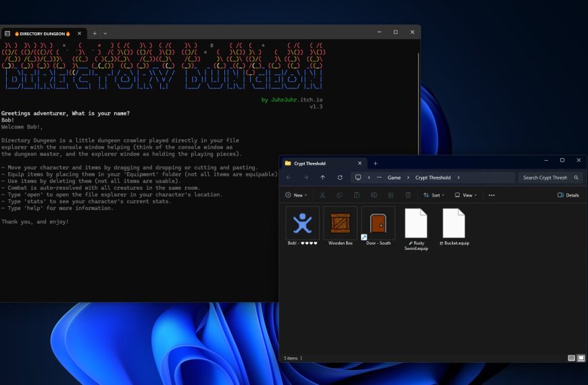This screenshot has height=385, width=588.
Task: Open the terminal profile dropdown arrow
Action: [105, 33]
